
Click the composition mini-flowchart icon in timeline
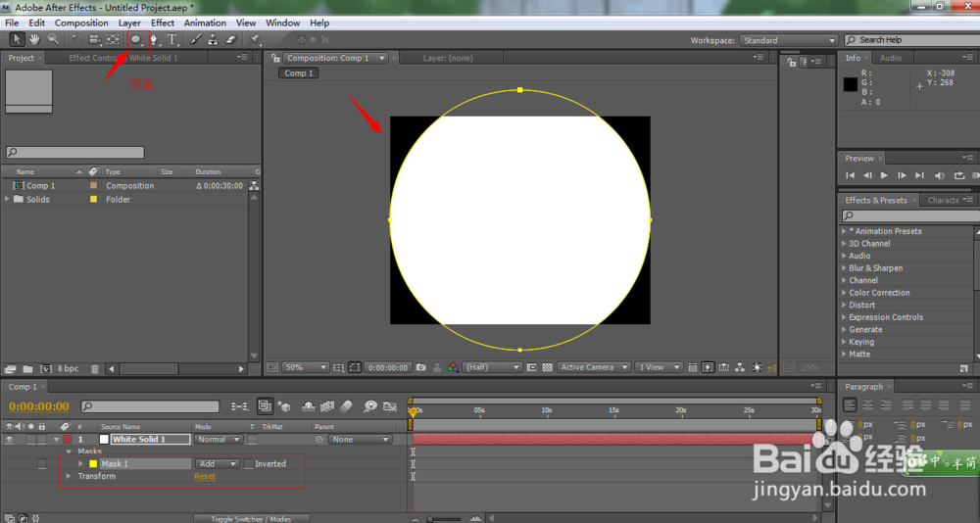pos(240,406)
